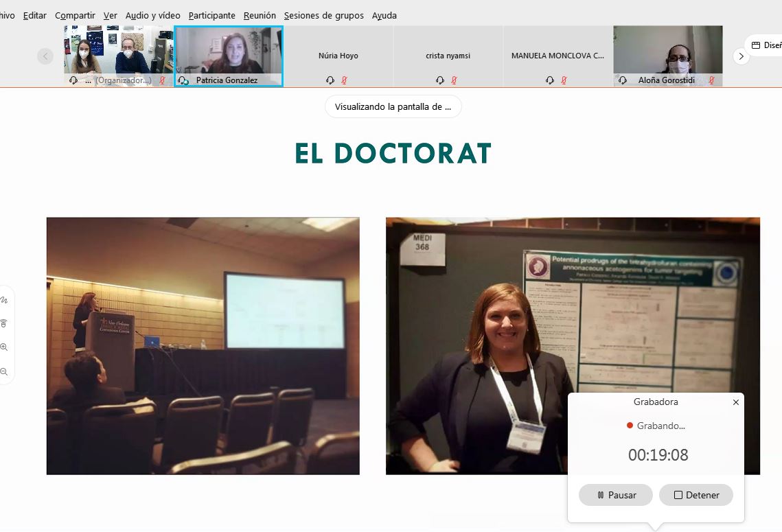Screen dimensions: 782x532
Task: Click crista nyamsi's headset audio icon
Action: click(x=440, y=80)
